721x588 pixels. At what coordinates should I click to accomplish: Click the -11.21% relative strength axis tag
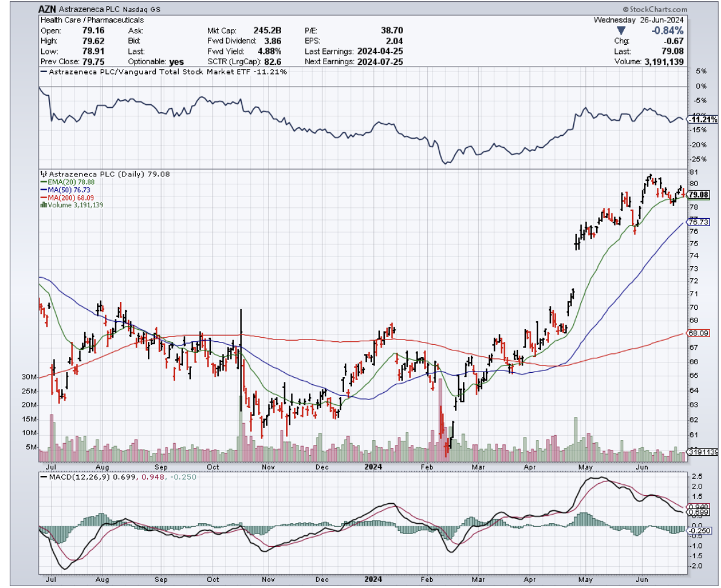[x=701, y=119]
